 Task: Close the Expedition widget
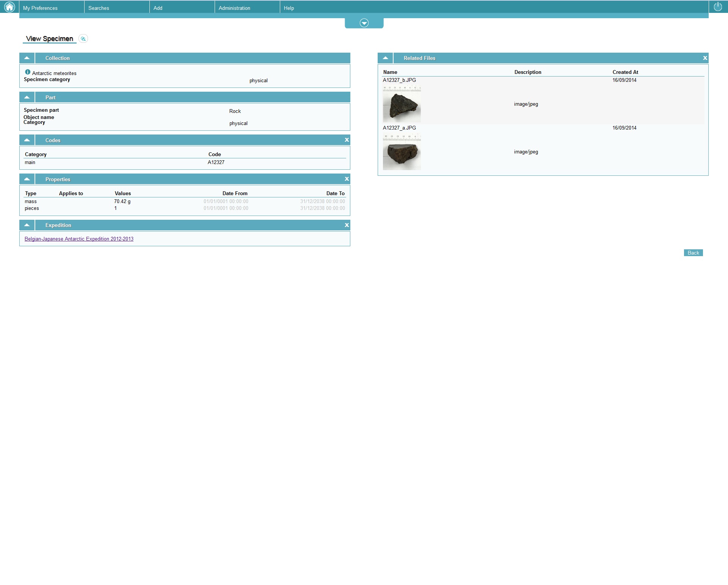(x=347, y=225)
